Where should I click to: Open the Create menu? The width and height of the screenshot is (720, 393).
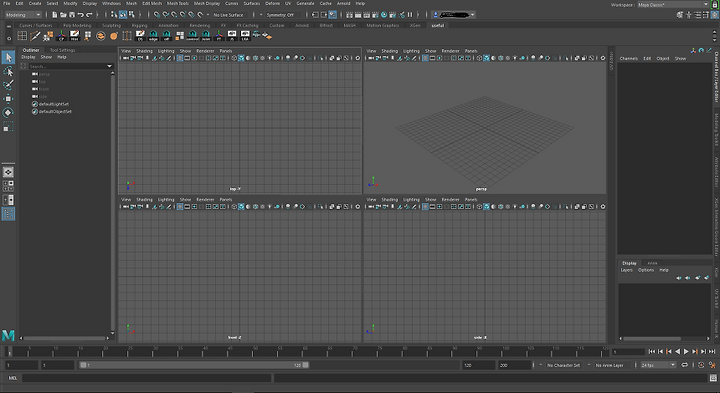click(x=35, y=3)
